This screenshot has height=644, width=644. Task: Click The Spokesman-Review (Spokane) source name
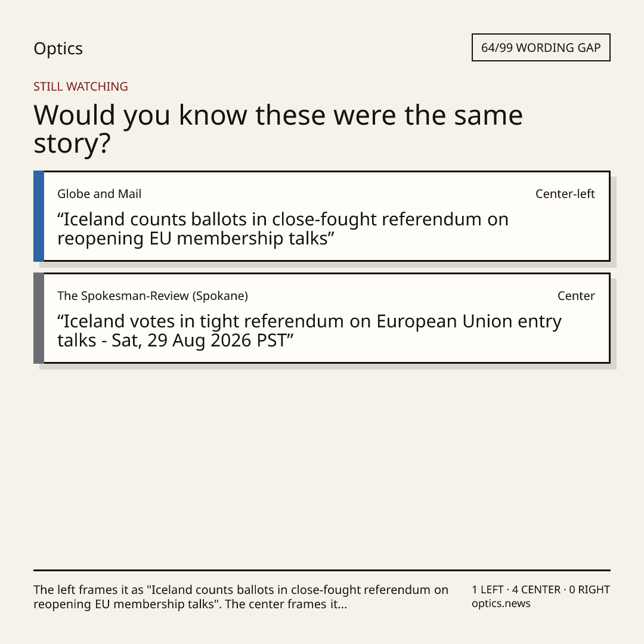coord(153,296)
